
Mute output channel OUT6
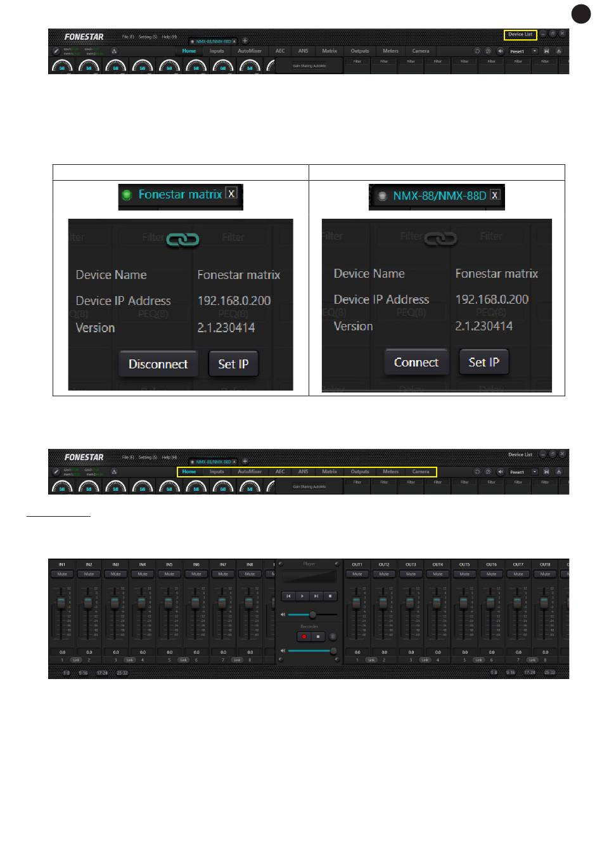tap(492, 574)
